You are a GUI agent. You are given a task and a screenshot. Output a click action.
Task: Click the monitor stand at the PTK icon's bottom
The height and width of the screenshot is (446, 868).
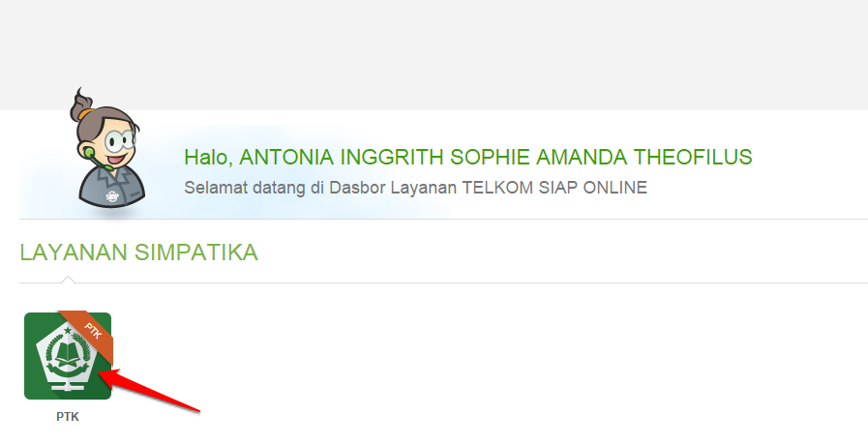click(x=68, y=384)
